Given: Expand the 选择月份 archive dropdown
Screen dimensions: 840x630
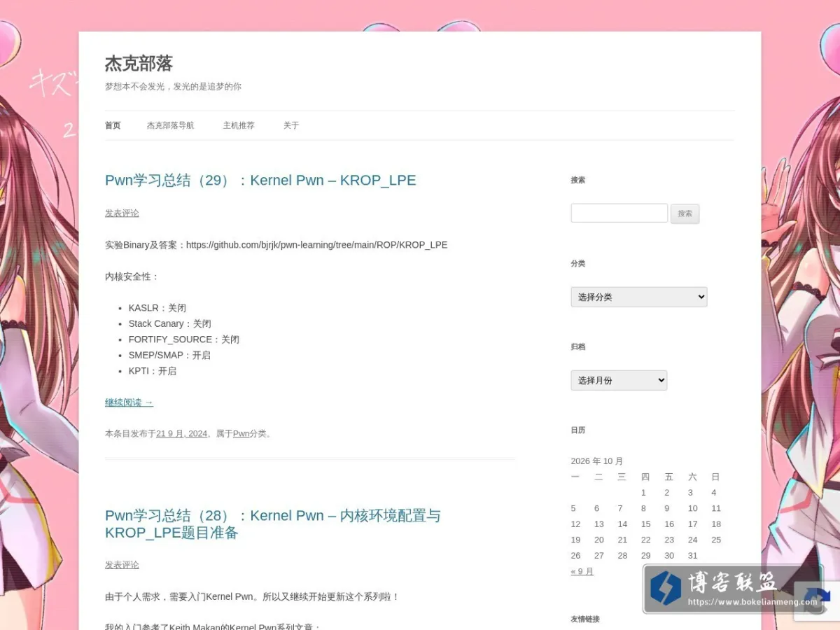Looking at the screenshot, I should pos(619,380).
